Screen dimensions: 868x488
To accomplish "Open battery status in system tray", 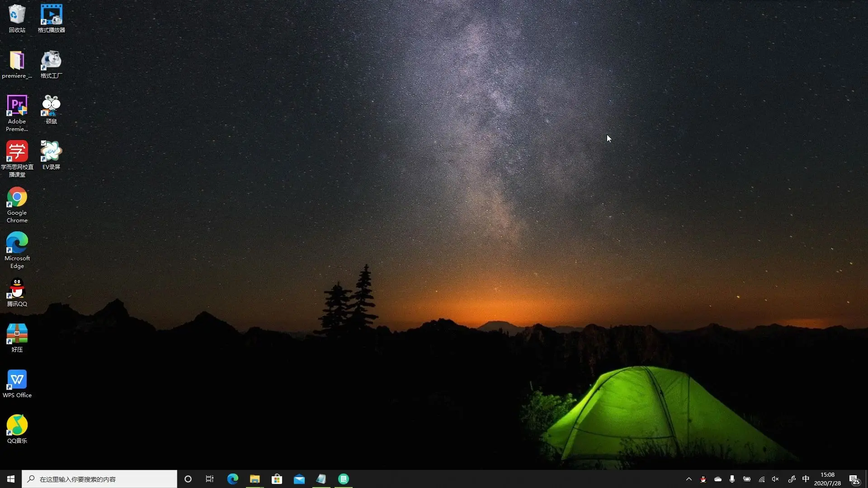I will tap(747, 479).
